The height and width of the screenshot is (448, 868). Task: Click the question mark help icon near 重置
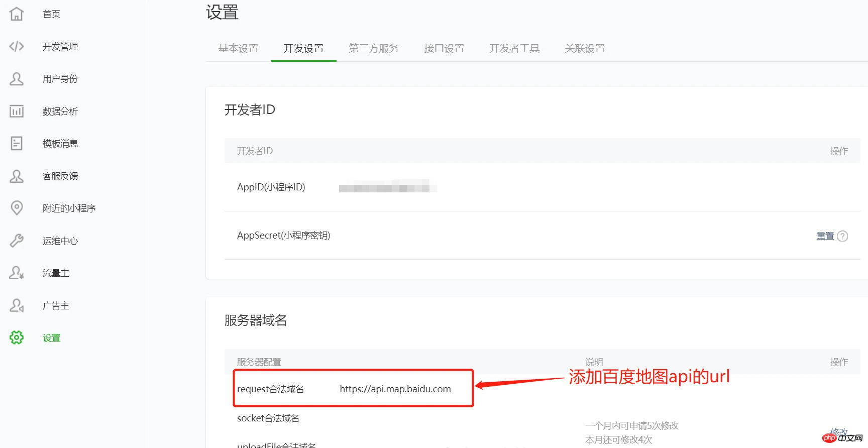pyautogui.click(x=842, y=236)
